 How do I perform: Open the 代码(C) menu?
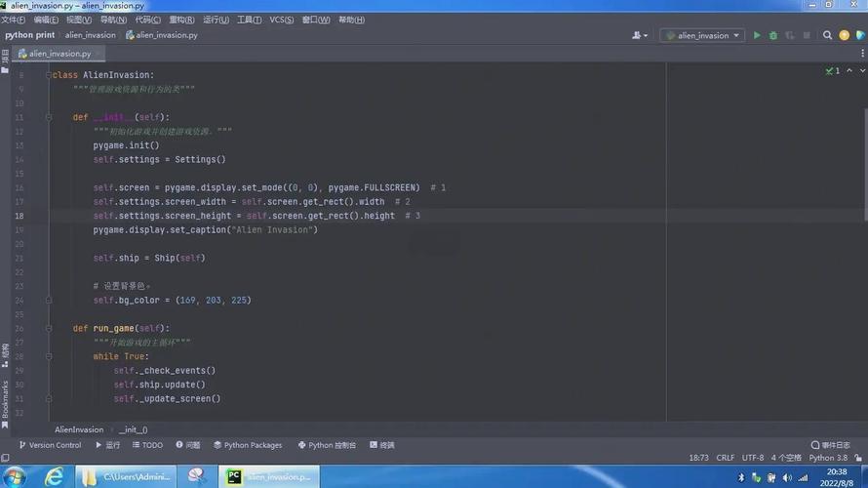tap(148, 20)
